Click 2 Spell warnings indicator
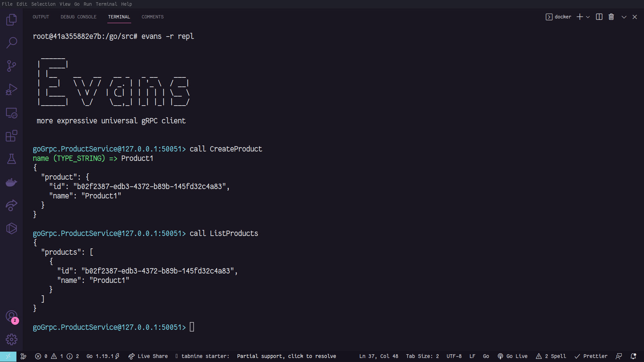 551,356
